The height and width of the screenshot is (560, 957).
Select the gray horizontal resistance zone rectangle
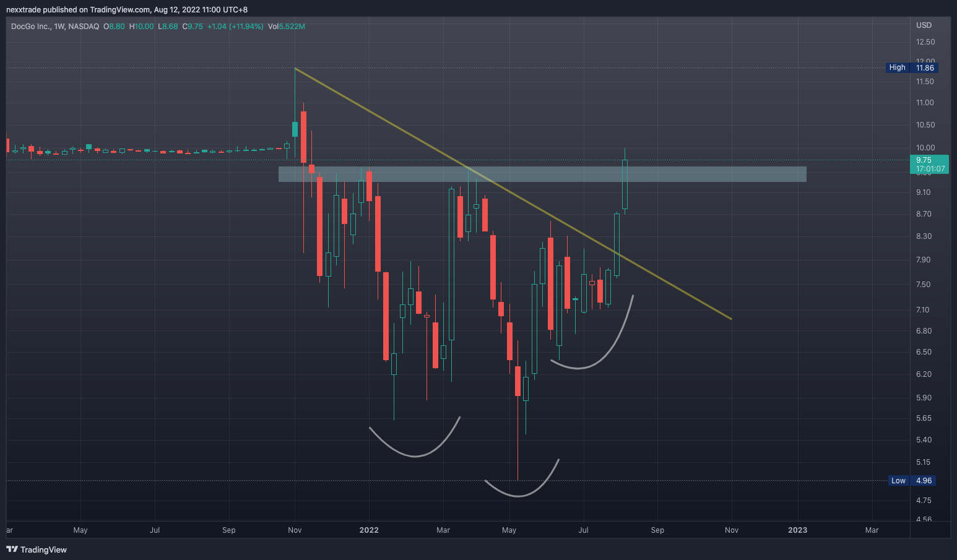point(542,174)
